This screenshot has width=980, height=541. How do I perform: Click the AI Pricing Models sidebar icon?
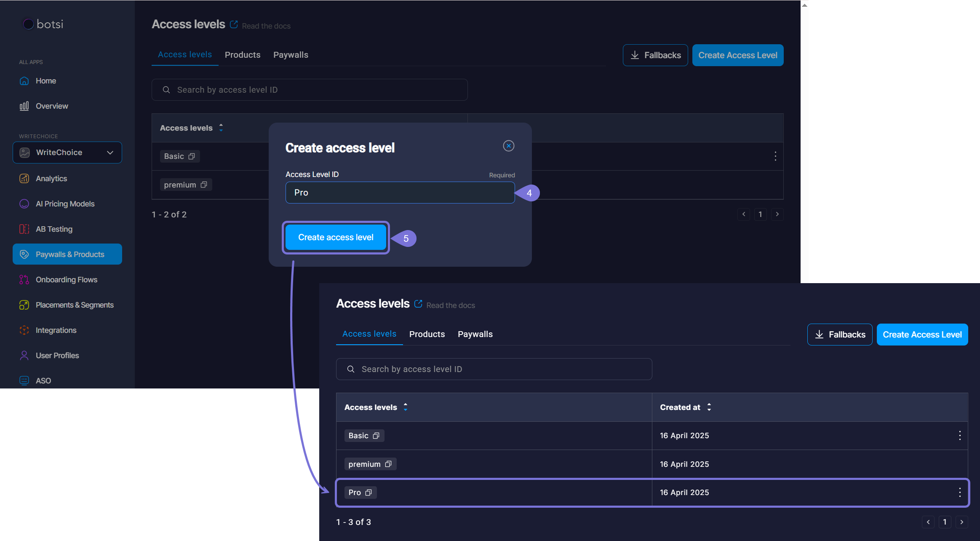click(x=24, y=204)
